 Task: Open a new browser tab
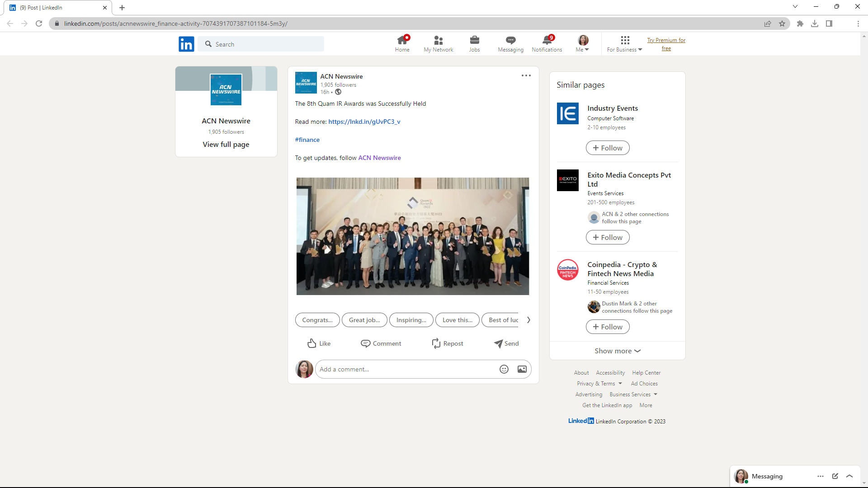coord(122,8)
